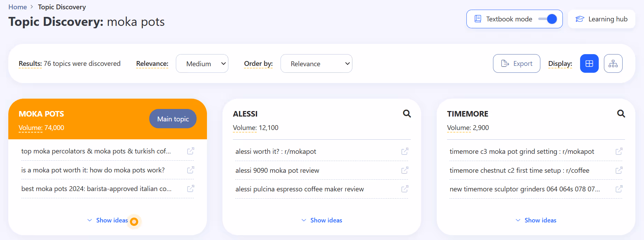The height and width of the screenshot is (240, 644).
Task: Open the Learning hub
Action: (602, 19)
